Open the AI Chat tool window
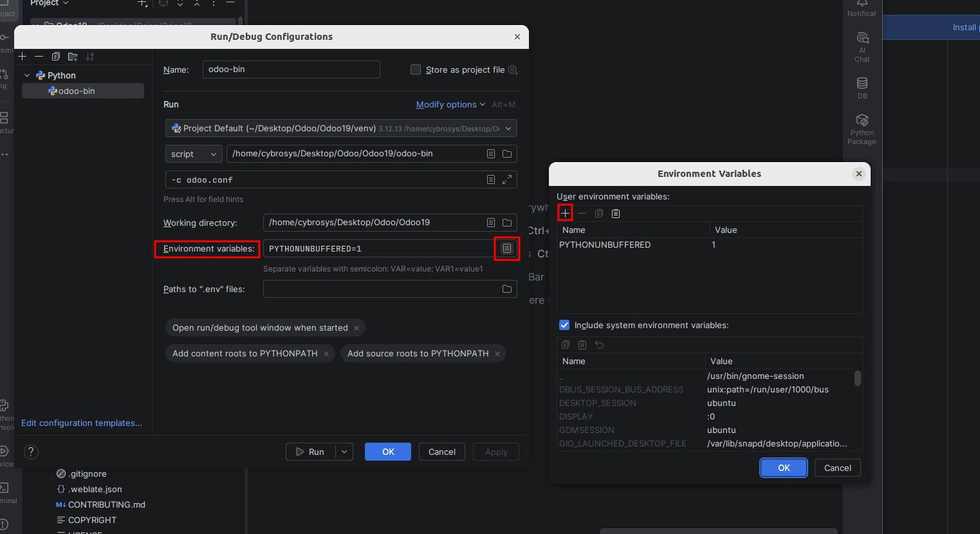 click(x=862, y=47)
